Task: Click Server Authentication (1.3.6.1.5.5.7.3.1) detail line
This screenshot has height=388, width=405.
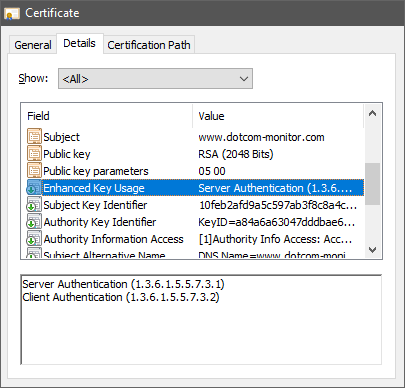Action: point(123,284)
